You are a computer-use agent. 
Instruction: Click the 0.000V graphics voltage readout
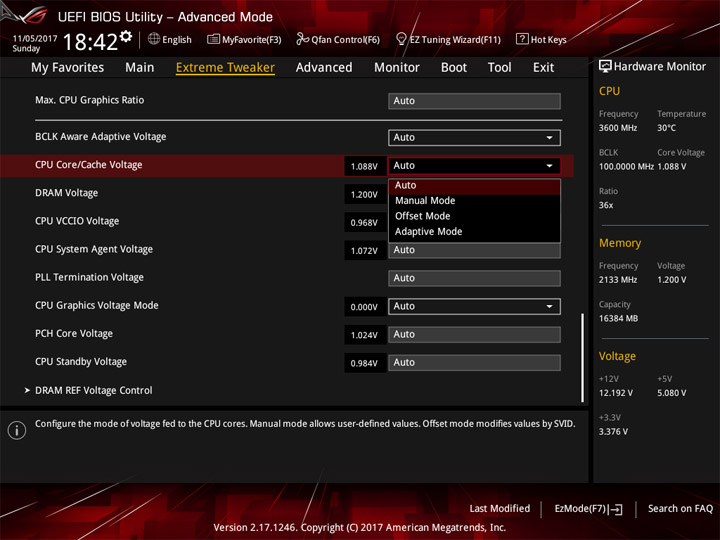(364, 307)
